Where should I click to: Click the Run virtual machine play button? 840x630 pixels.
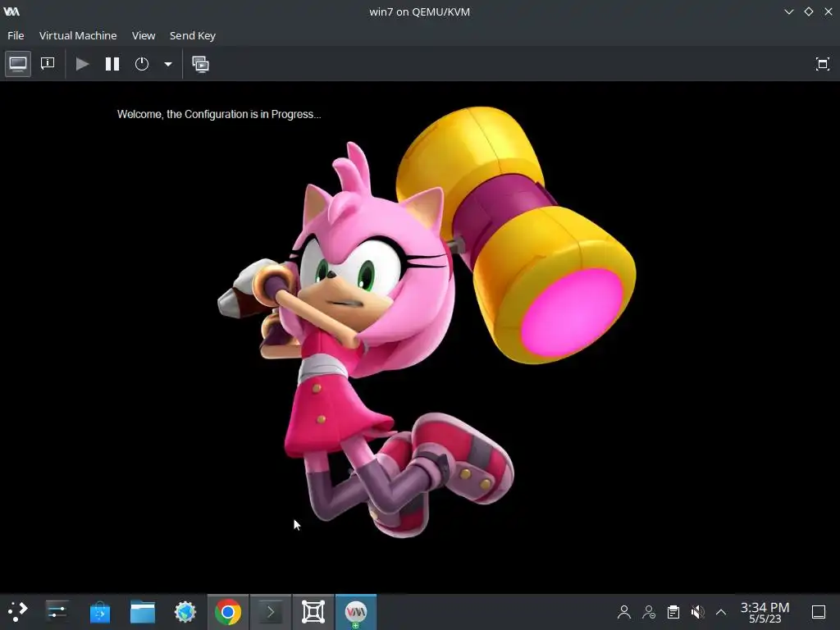(82, 64)
